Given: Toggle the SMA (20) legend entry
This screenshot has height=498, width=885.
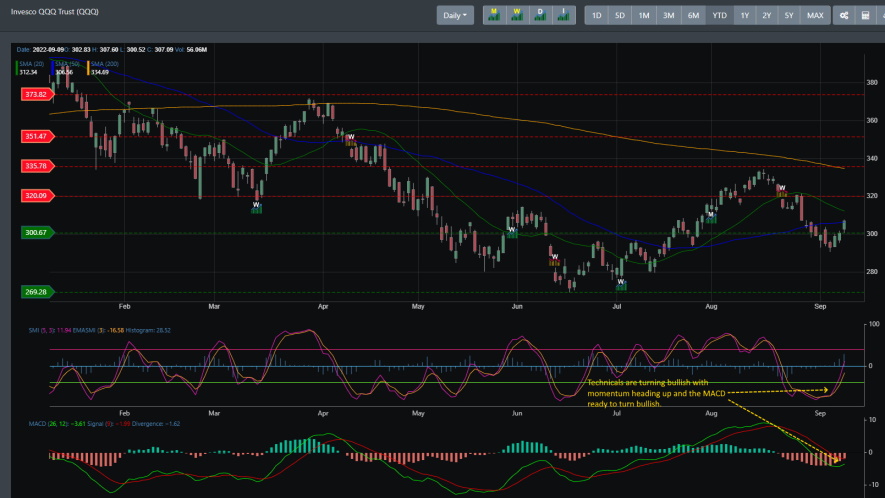Looking at the screenshot, I should [x=32, y=68].
